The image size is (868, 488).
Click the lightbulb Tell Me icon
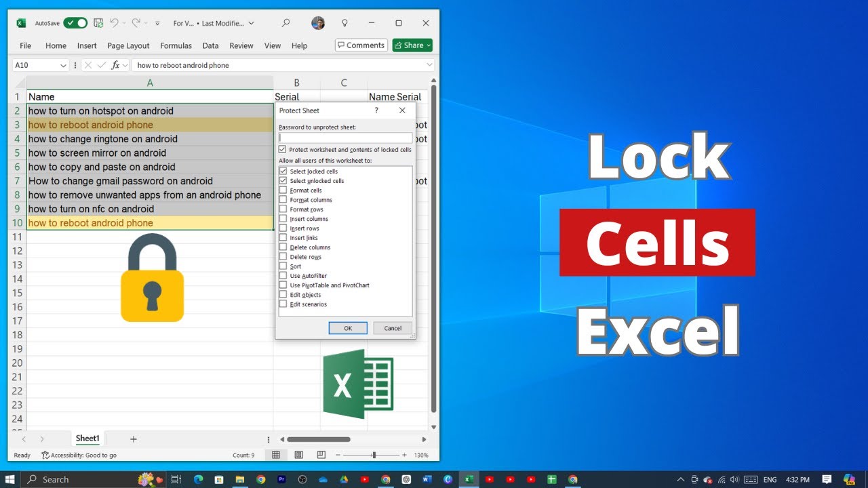point(344,23)
